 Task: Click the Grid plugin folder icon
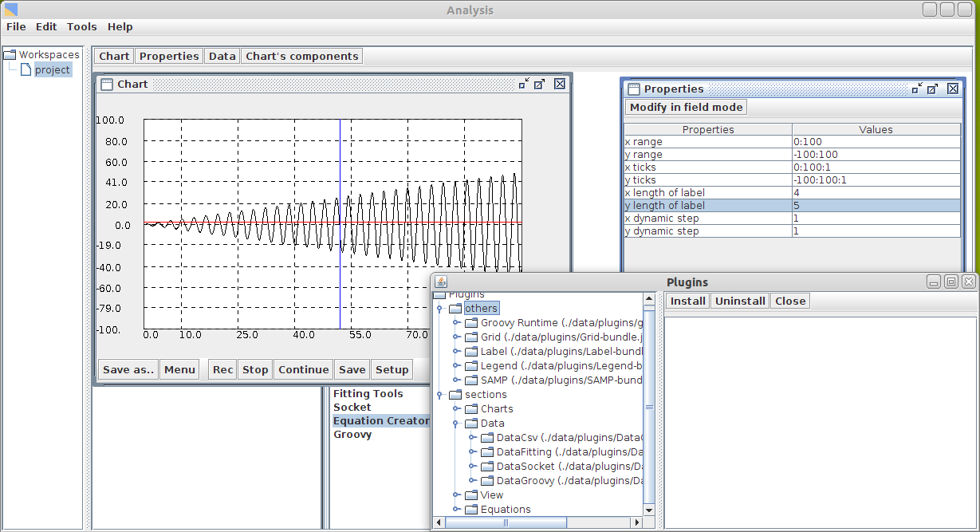click(471, 337)
